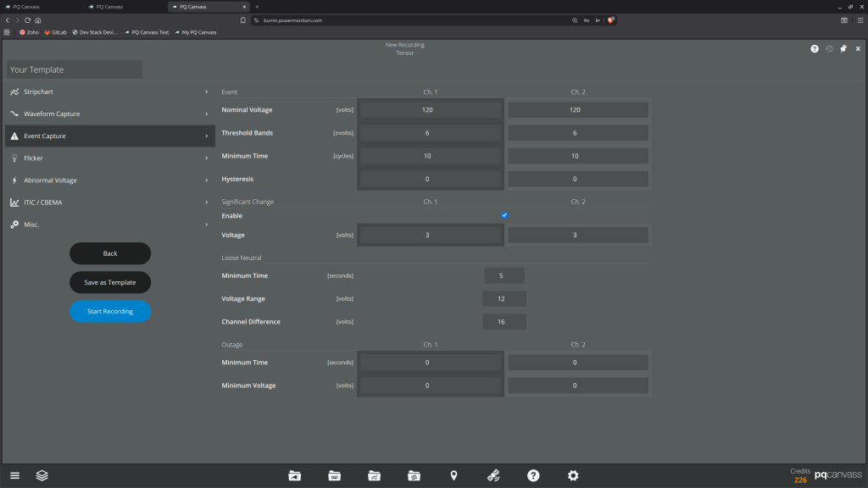The height and width of the screenshot is (488, 868).
Task: Go back in browser history
Action: (7, 20)
